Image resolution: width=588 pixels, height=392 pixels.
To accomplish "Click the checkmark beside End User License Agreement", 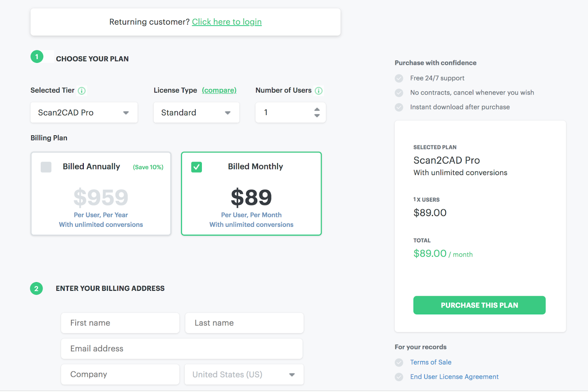I will pos(399,377).
